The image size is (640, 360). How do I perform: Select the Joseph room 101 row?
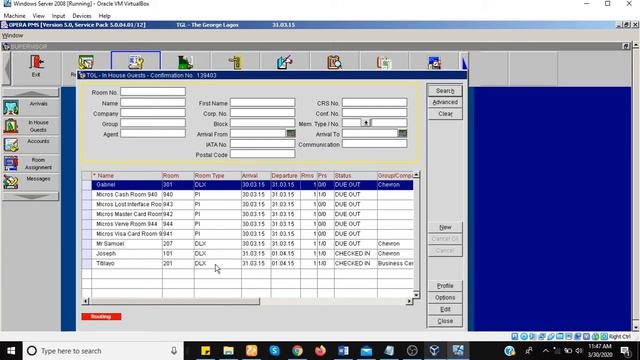tap(247, 253)
